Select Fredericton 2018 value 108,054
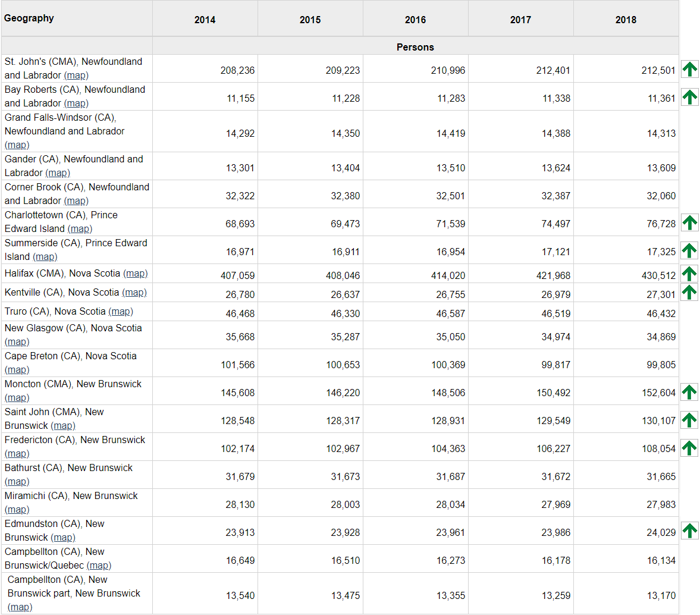 pyautogui.click(x=658, y=449)
